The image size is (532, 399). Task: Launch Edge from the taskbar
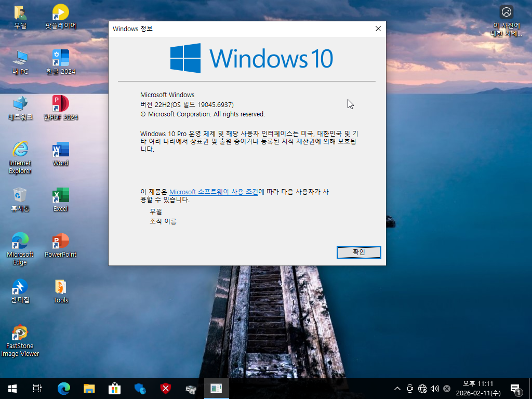(64, 389)
